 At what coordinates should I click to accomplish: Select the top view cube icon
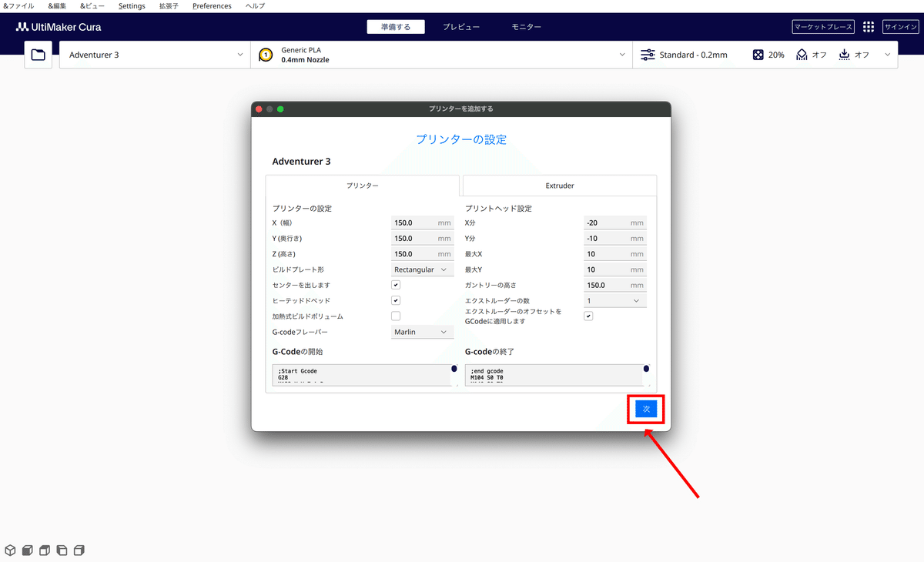(45, 550)
